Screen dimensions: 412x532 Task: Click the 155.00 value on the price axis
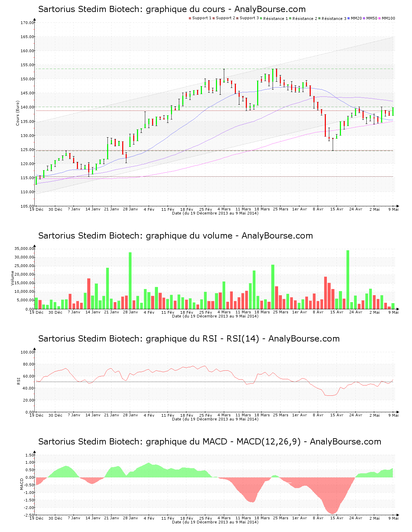click(27, 65)
